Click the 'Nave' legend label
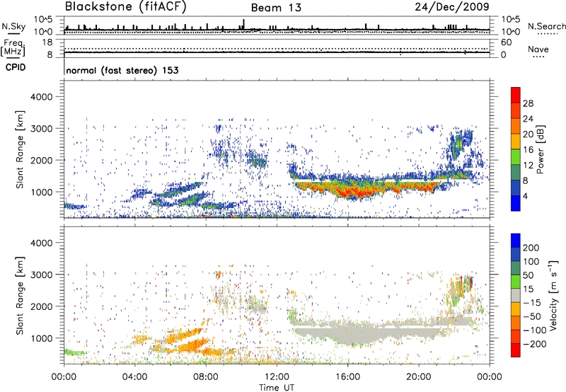566x392 pixels. [538, 50]
